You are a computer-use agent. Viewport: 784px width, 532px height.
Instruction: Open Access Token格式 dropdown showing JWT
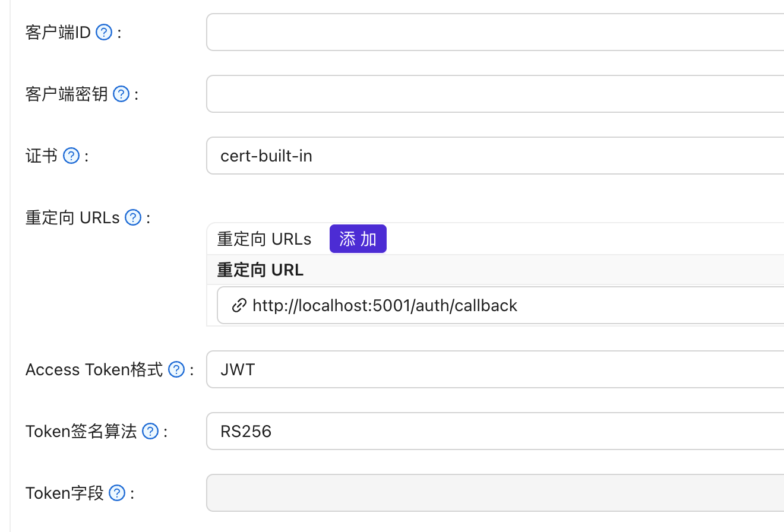(495, 369)
